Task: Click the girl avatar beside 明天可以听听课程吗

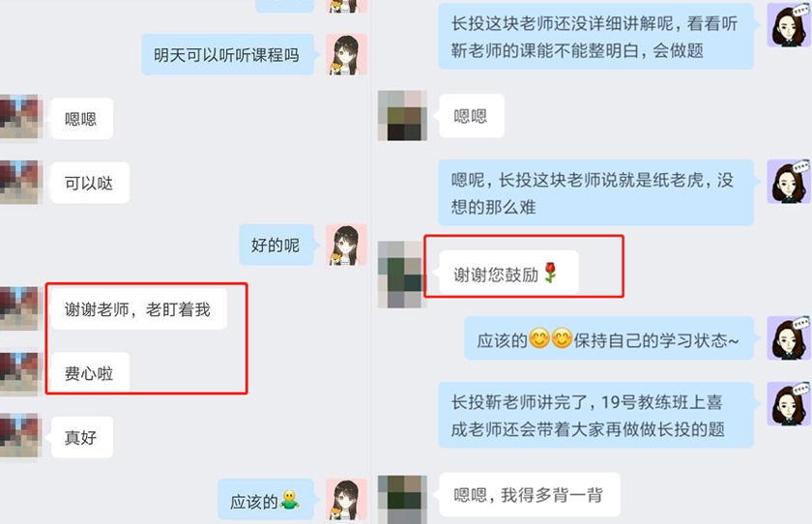Action: [x=346, y=55]
